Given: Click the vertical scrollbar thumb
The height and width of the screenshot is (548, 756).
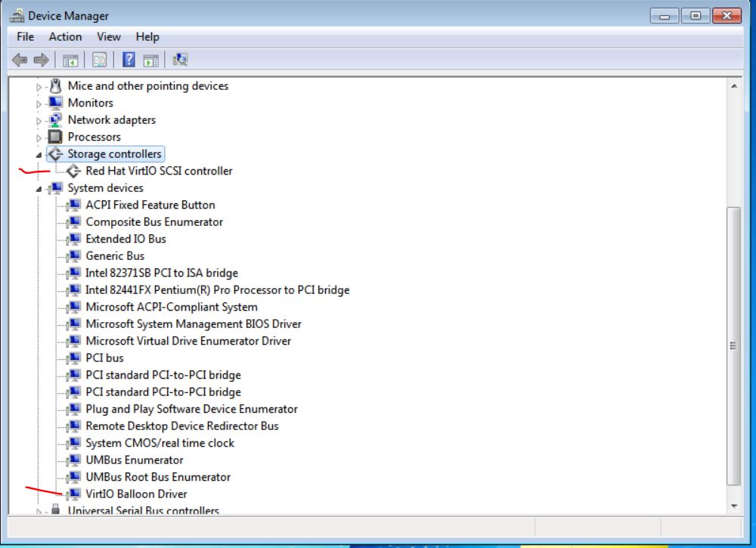Looking at the screenshot, I should pos(733,345).
